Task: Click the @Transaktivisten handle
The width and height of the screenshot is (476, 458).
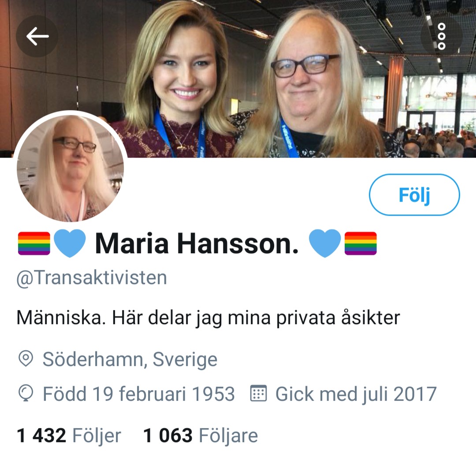Action: (92, 277)
